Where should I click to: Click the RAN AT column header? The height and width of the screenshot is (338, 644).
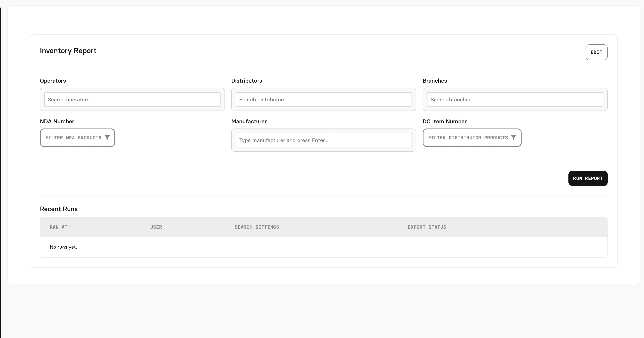58,227
